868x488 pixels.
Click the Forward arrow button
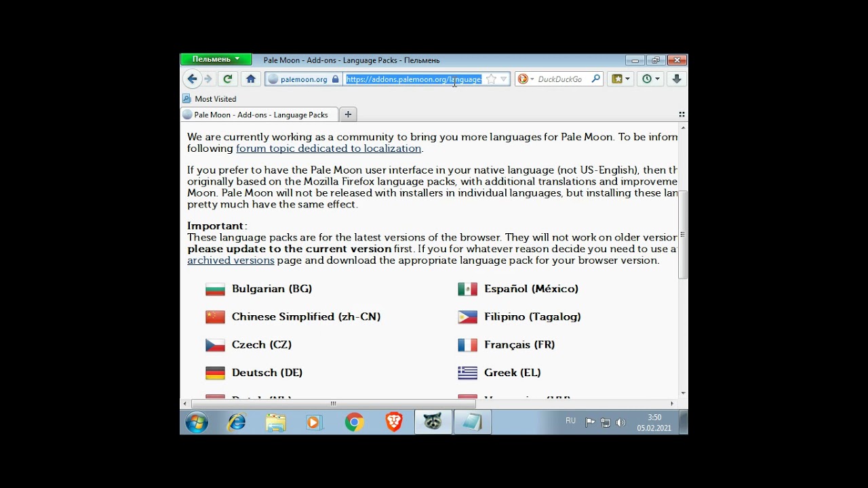coord(208,79)
